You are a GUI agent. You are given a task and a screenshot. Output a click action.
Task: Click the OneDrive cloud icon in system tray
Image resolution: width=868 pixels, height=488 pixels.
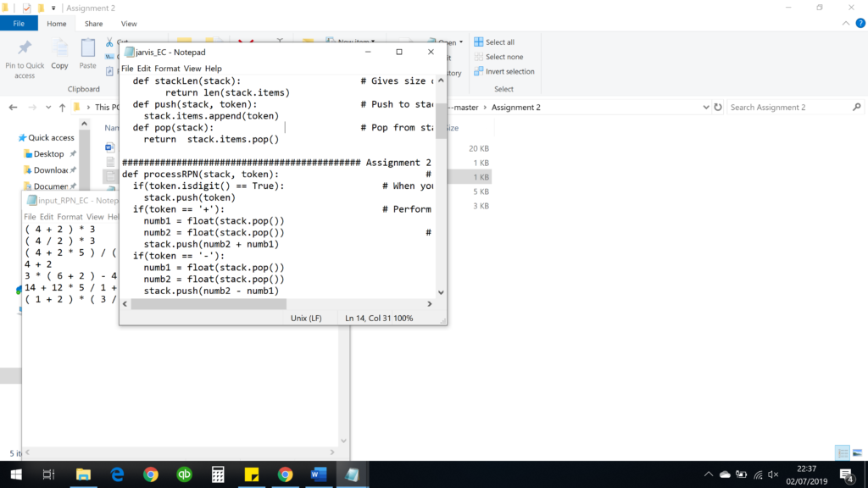pyautogui.click(x=723, y=473)
